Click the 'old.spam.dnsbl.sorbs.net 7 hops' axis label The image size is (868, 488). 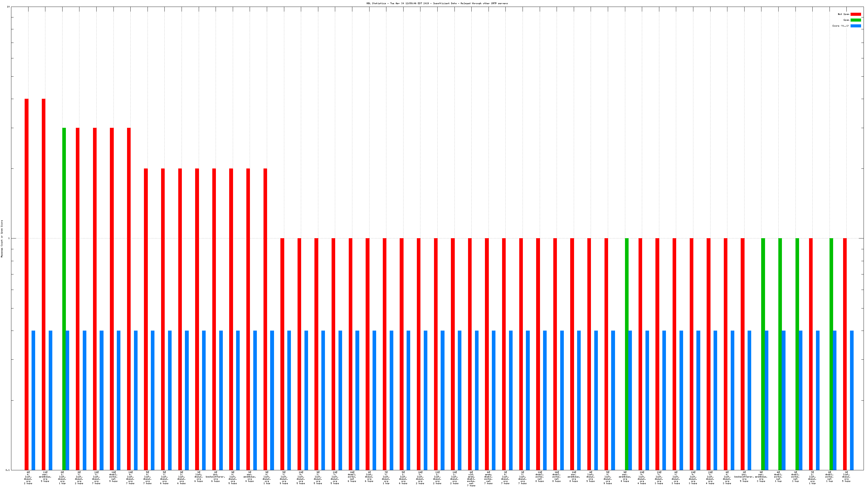point(471,479)
